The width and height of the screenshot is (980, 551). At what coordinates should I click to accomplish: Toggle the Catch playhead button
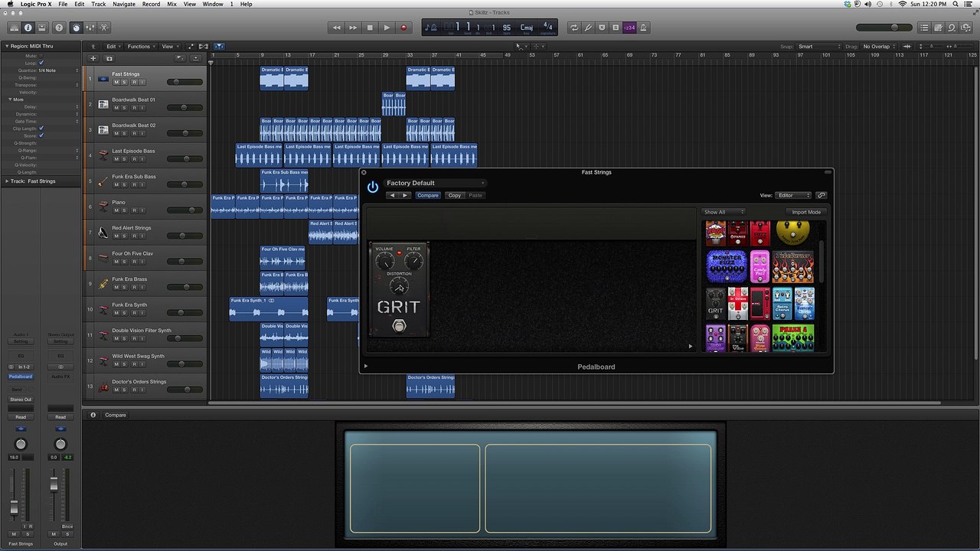pyautogui.click(x=219, y=47)
